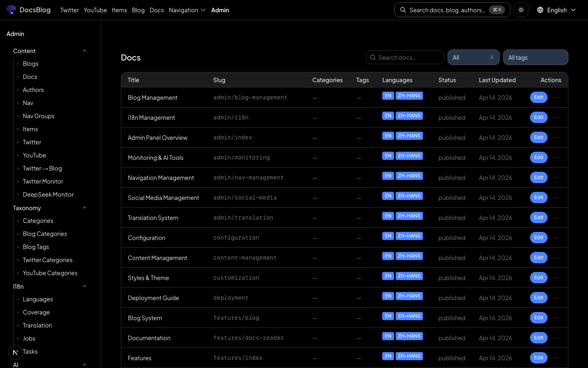588x368 pixels.
Task: Collapse the Content sidebar section
Action: [x=85, y=51]
